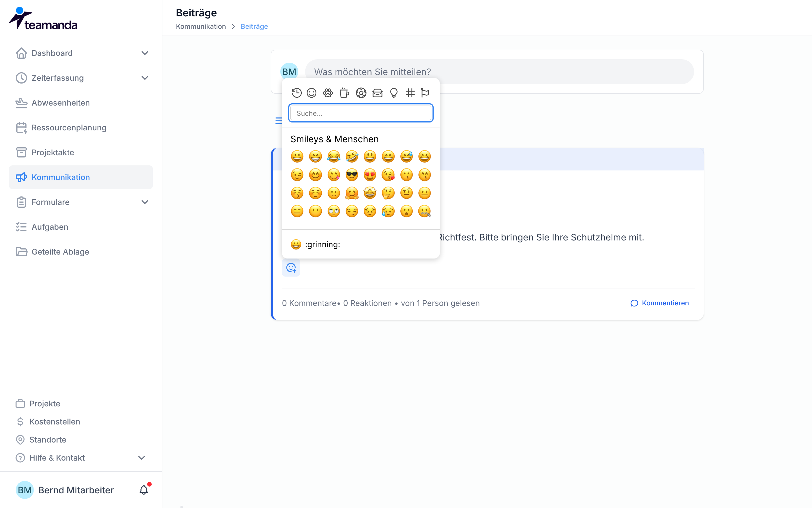Image resolution: width=812 pixels, height=508 pixels.
Task: Pick the heart-eyes emoji
Action: 370,175
